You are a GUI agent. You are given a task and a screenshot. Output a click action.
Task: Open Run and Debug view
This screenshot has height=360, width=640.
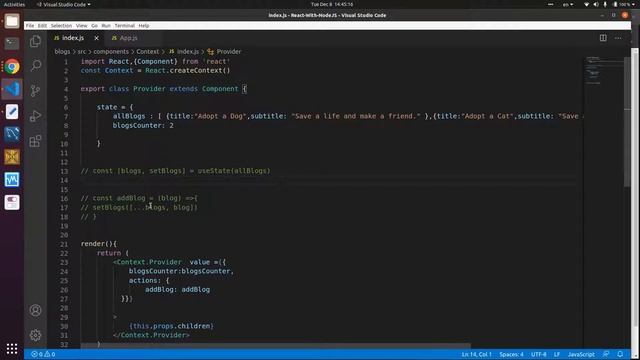coord(36,116)
